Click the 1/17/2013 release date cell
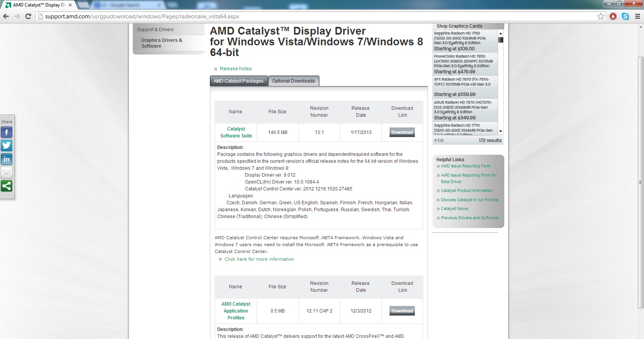This screenshot has height=339, width=644. (x=361, y=132)
